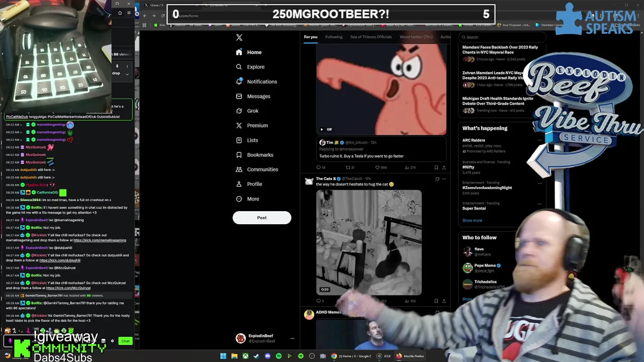Open Michigan Draft Health Standards story
644x362 pixels.
coord(498,101)
